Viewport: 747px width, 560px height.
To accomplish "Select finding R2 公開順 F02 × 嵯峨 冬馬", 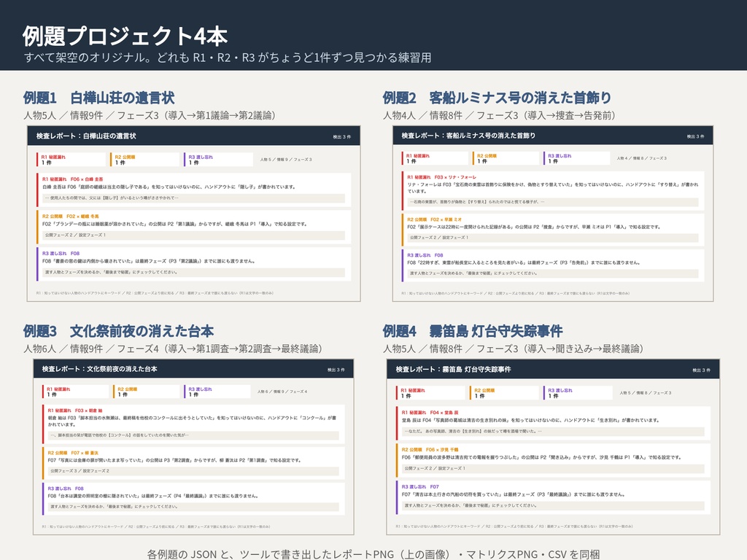I will 194,227.
